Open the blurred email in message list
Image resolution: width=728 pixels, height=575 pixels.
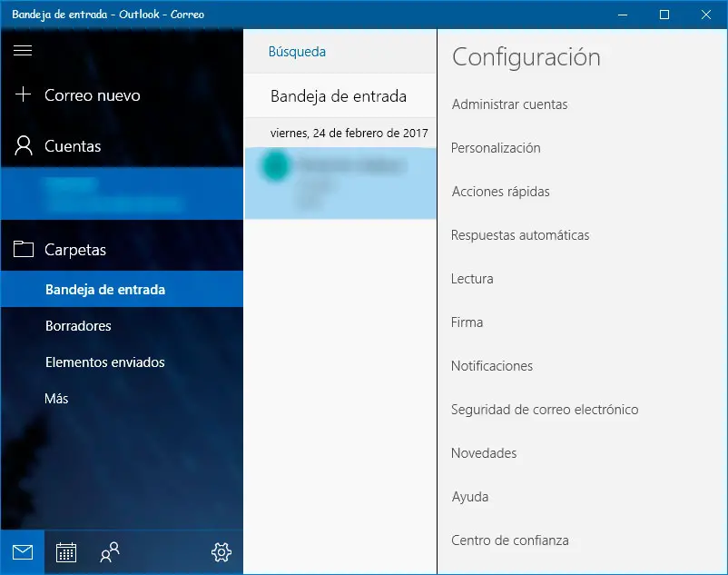339,183
